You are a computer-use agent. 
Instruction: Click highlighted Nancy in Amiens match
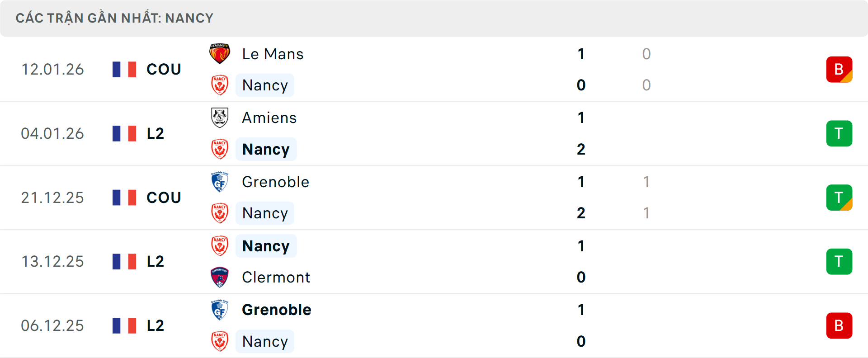tap(266, 150)
